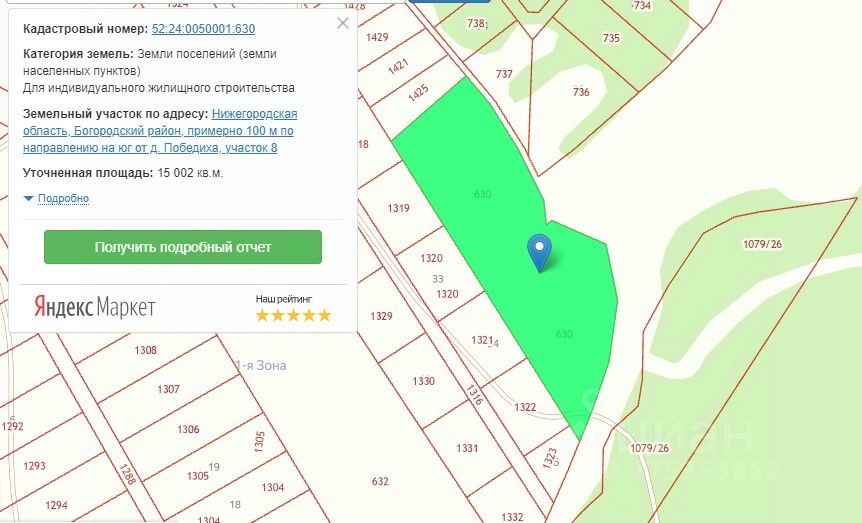Select parcel 736 on the map
Screen dimensions: 862x523
(581, 92)
